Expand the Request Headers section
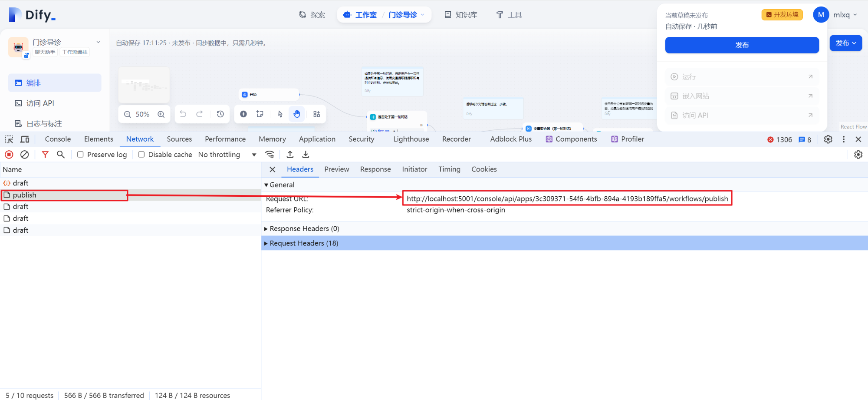This screenshot has height=400, width=868. pyautogui.click(x=266, y=243)
